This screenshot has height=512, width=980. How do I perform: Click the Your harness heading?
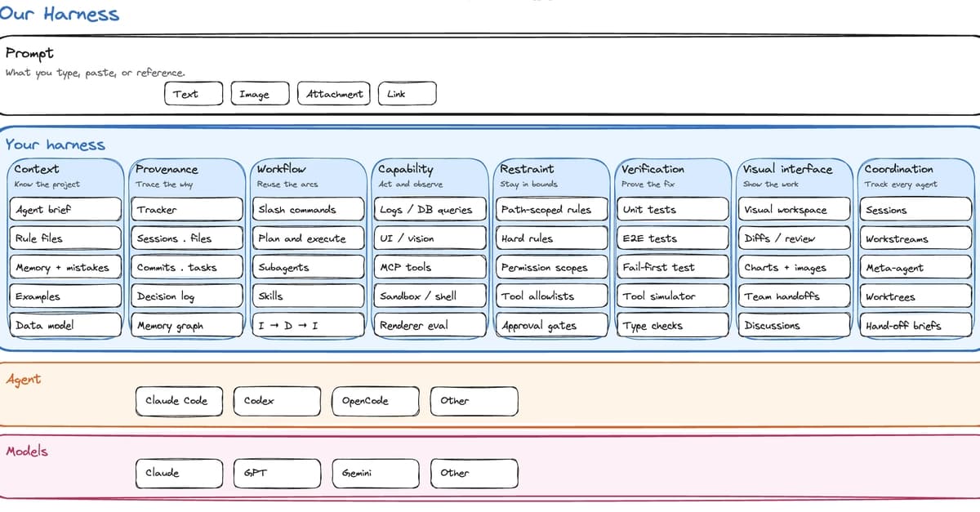coord(55,145)
